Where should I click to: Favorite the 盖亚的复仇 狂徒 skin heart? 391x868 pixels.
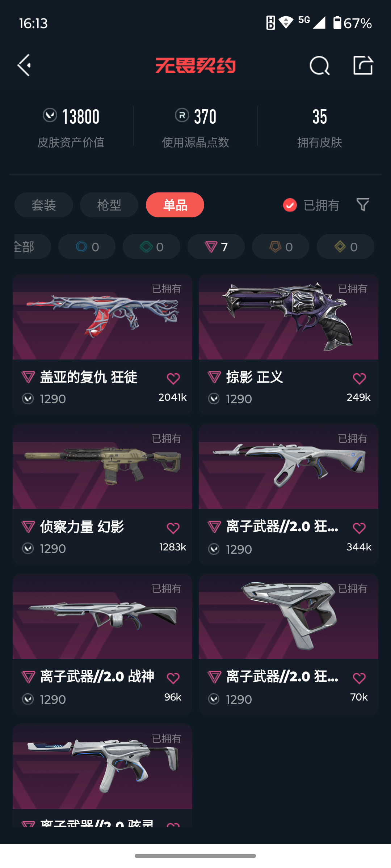point(173,379)
